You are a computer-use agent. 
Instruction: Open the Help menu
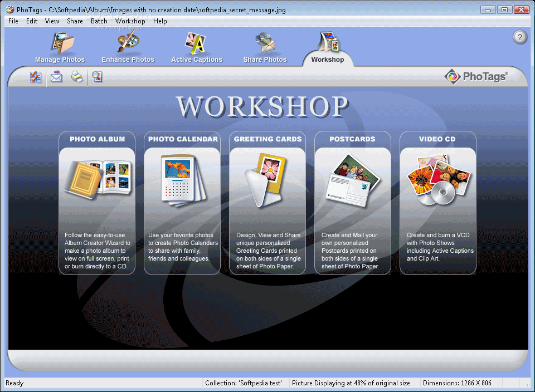pyautogui.click(x=160, y=21)
